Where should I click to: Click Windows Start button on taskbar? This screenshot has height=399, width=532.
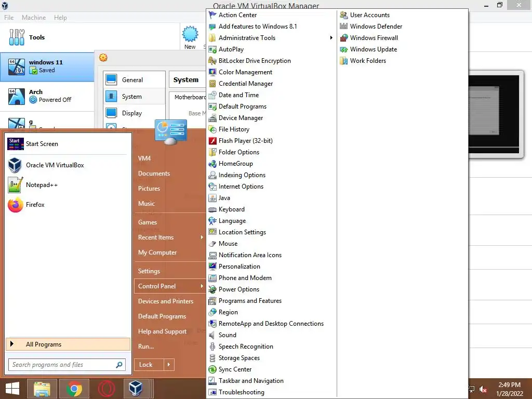point(12,389)
